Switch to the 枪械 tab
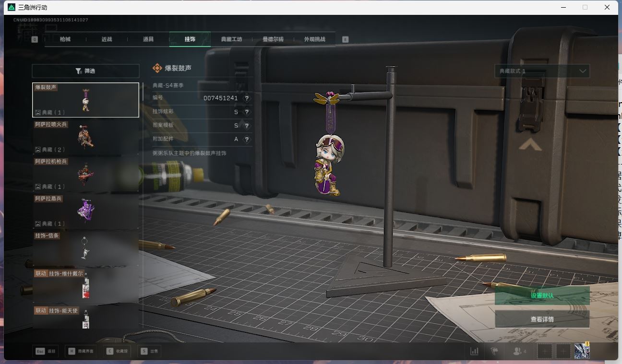622x364 pixels. pyautogui.click(x=65, y=39)
